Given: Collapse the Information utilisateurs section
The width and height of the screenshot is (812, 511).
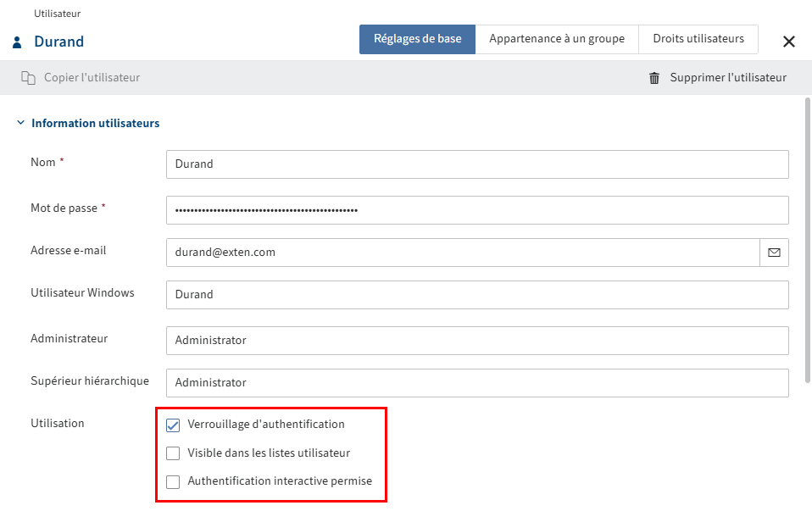Looking at the screenshot, I should [x=20, y=123].
